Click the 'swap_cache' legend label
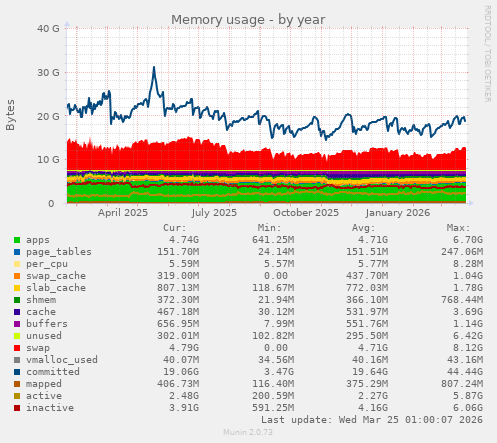The height and width of the screenshot is (443, 497). point(56,276)
